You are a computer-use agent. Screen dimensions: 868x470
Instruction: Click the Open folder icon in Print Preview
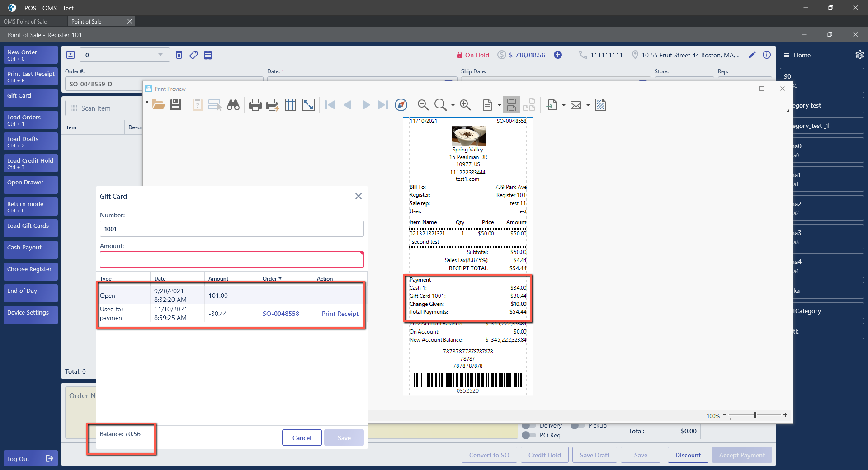158,105
